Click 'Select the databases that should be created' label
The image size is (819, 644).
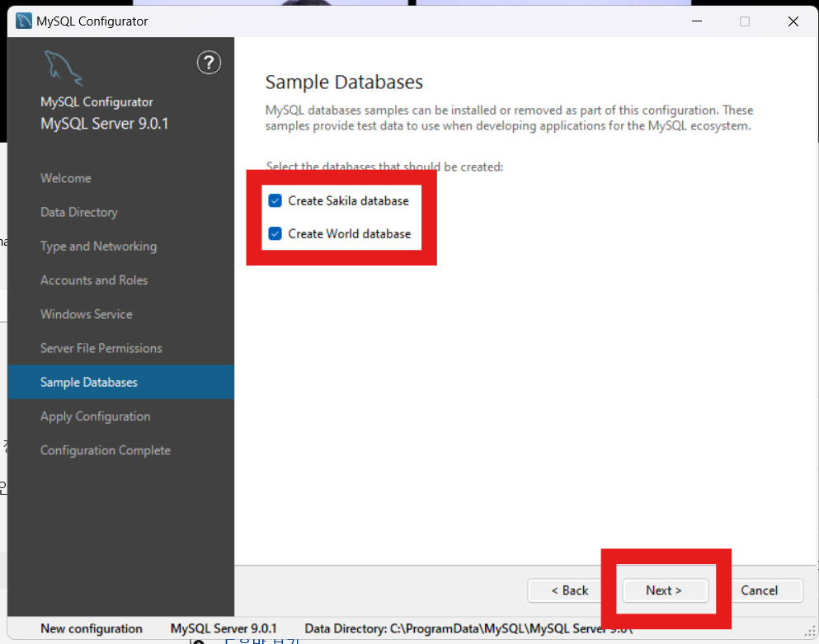point(384,167)
